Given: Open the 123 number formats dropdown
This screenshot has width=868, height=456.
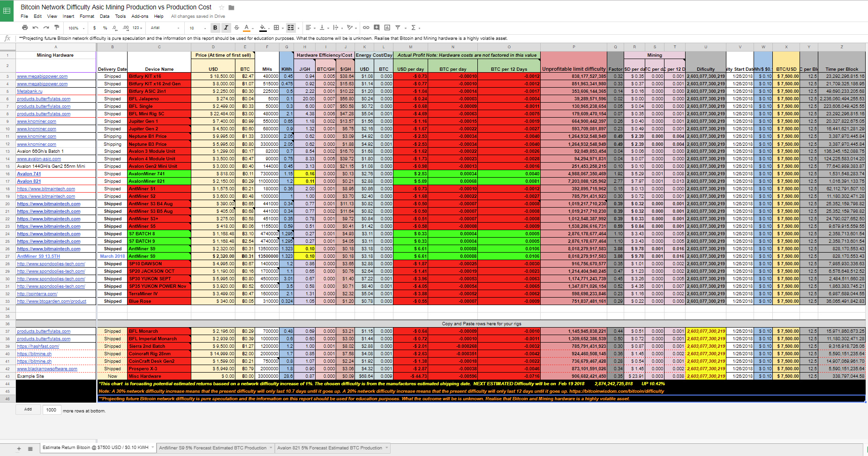Looking at the screenshot, I should (x=137, y=28).
